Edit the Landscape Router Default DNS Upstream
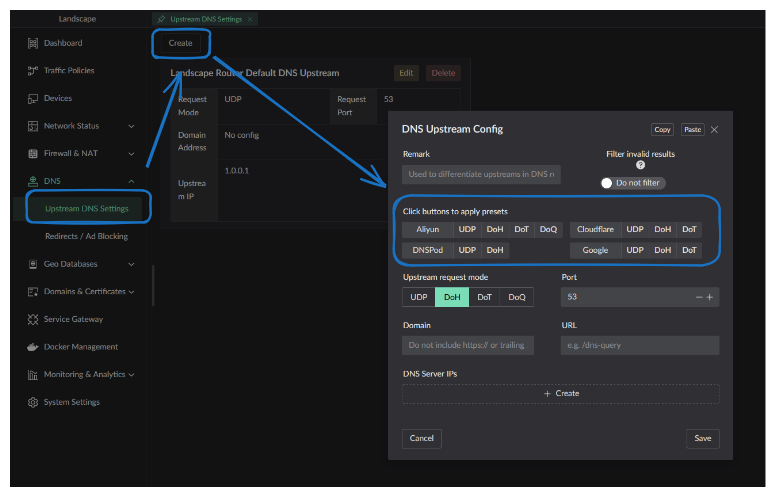This screenshot has height=497, width=775. pyautogui.click(x=406, y=73)
